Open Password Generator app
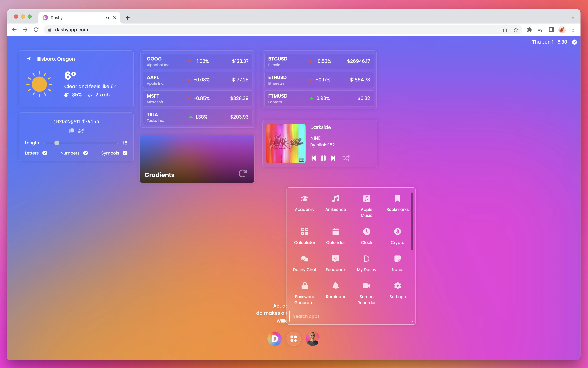The image size is (588, 368). tap(304, 293)
